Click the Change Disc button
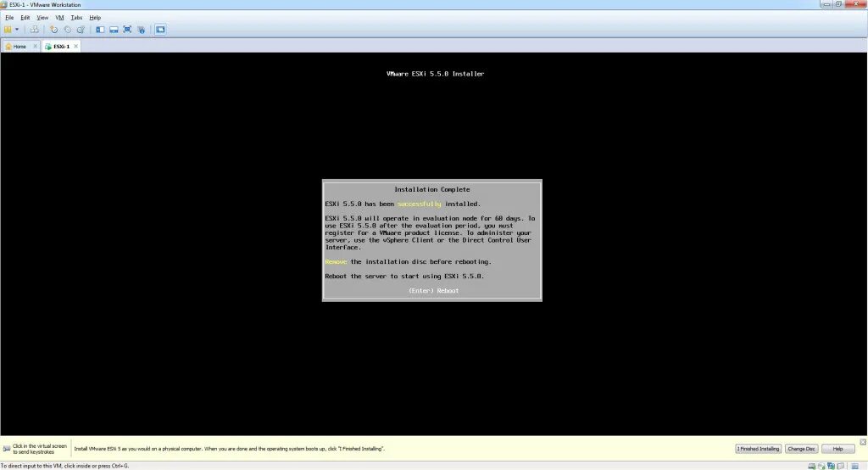This screenshot has height=470, width=868. pyautogui.click(x=801, y=449)
